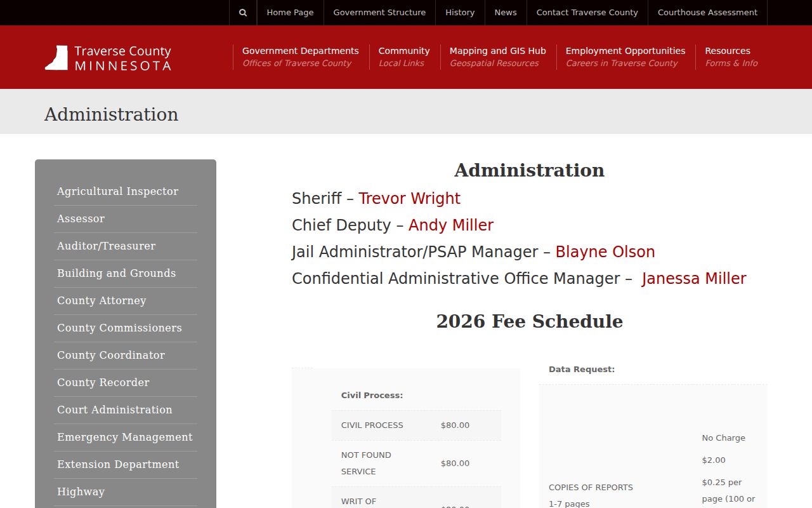Select Emergency Management in sidebar
Viewport: 812px width, 508px height.
(125, 437)
